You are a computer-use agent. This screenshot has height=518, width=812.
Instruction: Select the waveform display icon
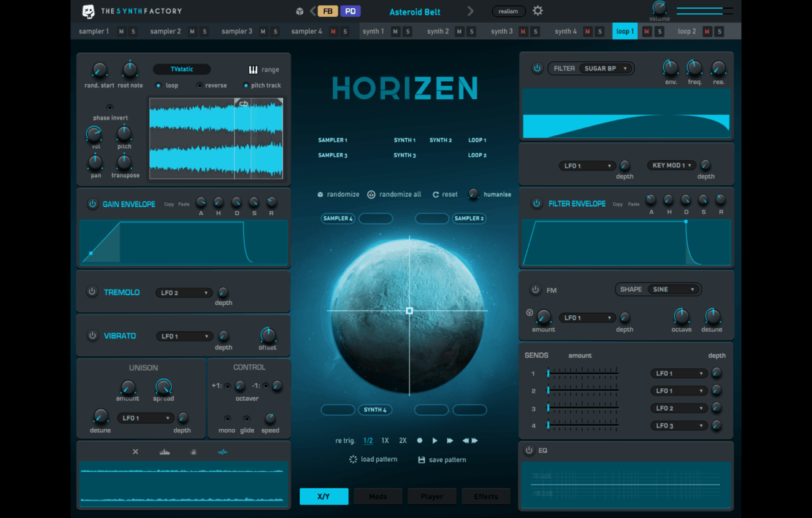(x=222, y=452)
